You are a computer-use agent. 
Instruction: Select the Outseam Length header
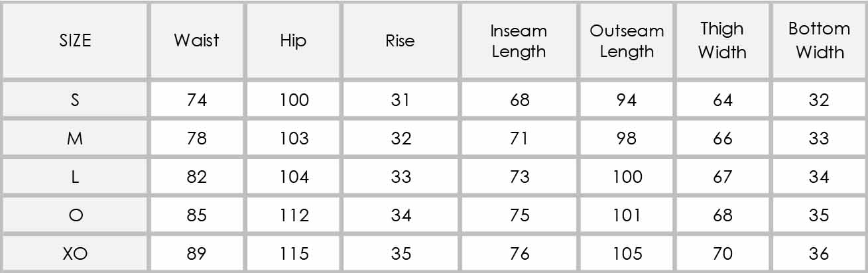tap(627, 40)
